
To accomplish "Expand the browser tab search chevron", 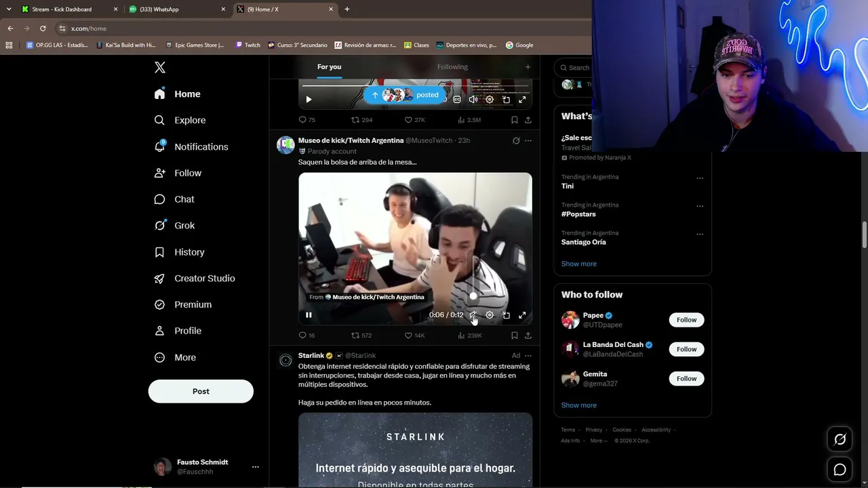I will (9, 9).
